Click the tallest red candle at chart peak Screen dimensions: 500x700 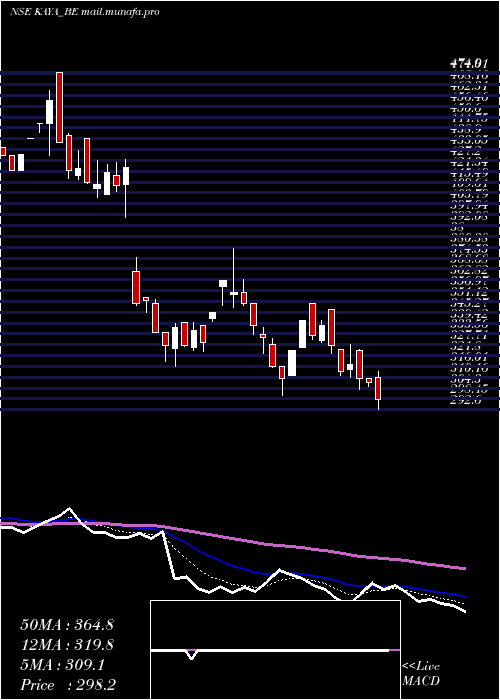(x=59, y=107)
